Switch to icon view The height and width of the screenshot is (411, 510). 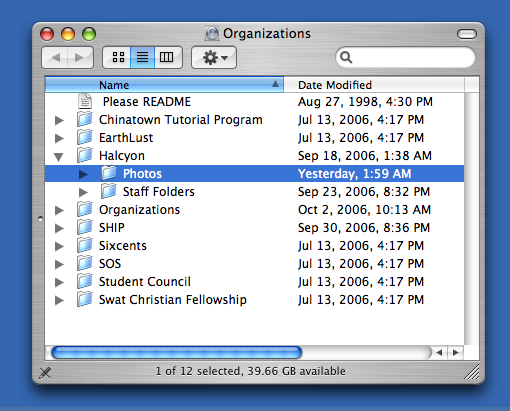click(117, 57)
